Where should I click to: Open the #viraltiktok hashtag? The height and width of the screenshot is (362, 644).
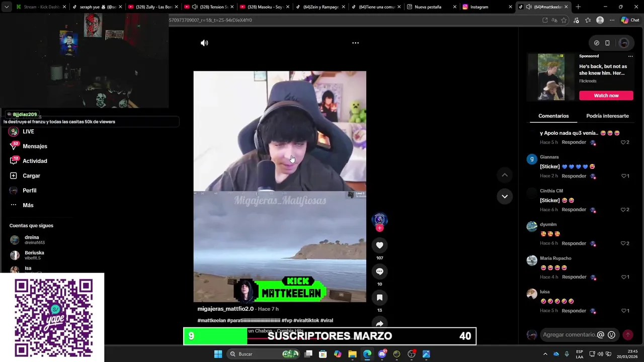[x=306, y=320]
